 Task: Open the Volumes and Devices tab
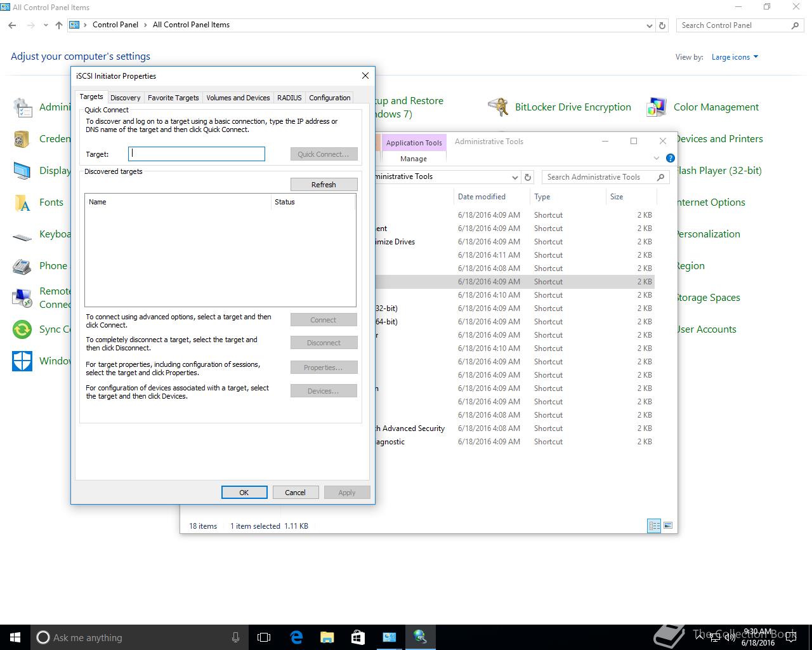[x=238, y=98]
